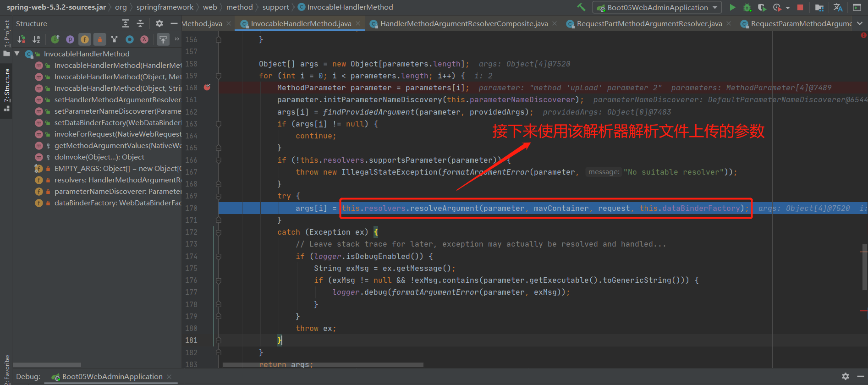
Task: Run with coverage shield icon
Action: pos(762,7)
